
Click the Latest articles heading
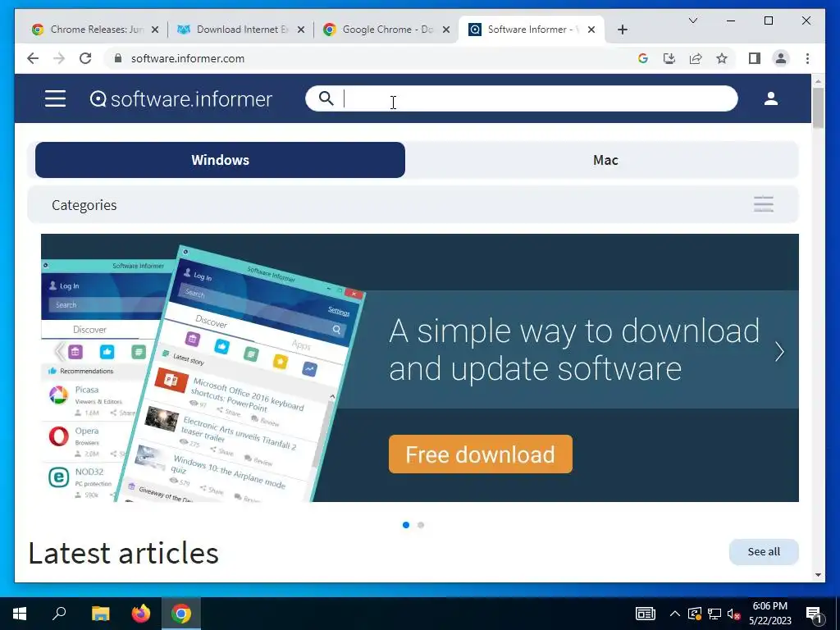123,553
